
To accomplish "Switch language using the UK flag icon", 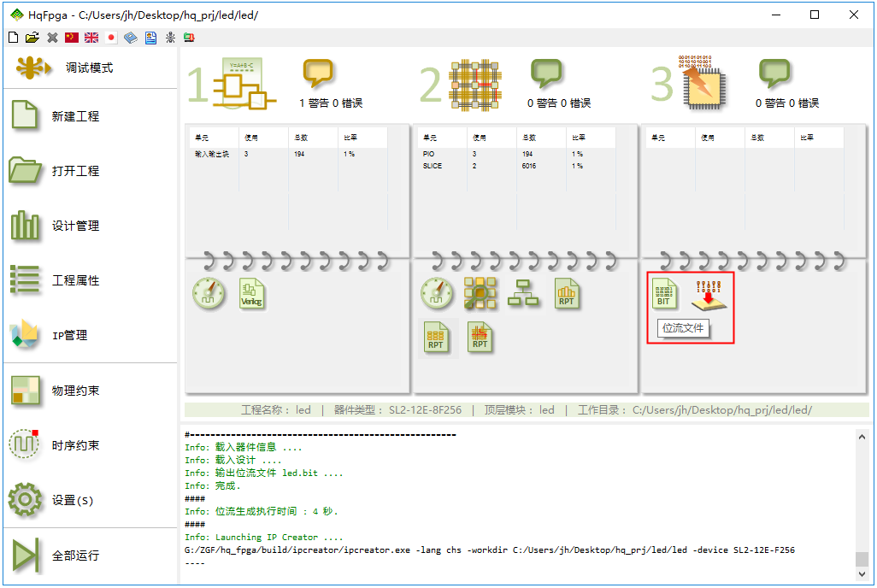I will (91, 38).
